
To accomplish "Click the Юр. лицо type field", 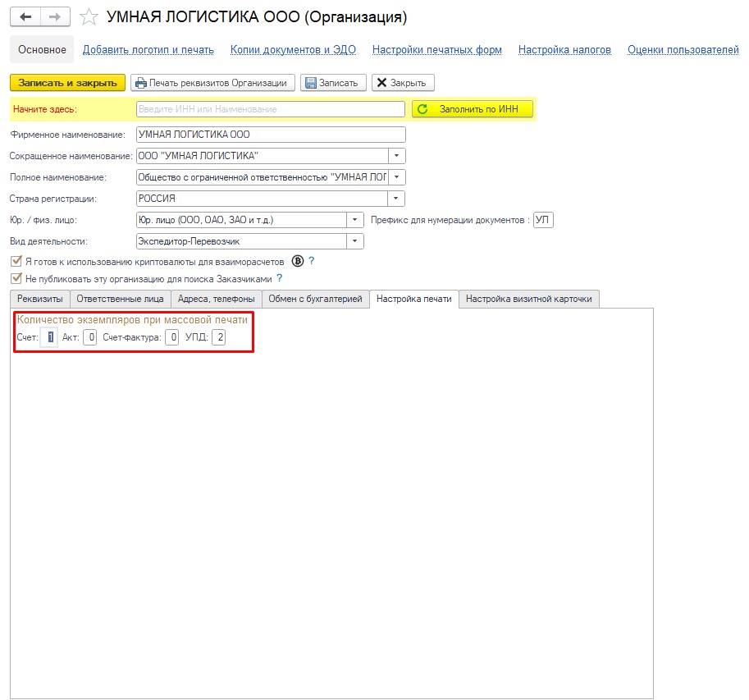I will 241,220.
